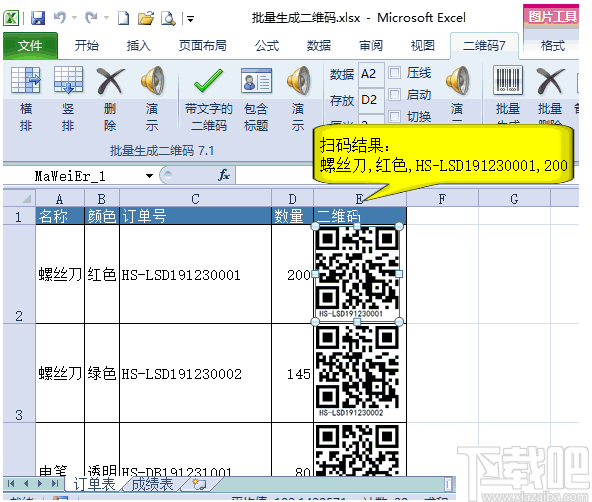Screen dimensions: 592x502
Task: Click the formula bar input area
Action: (x=274, y=176)
